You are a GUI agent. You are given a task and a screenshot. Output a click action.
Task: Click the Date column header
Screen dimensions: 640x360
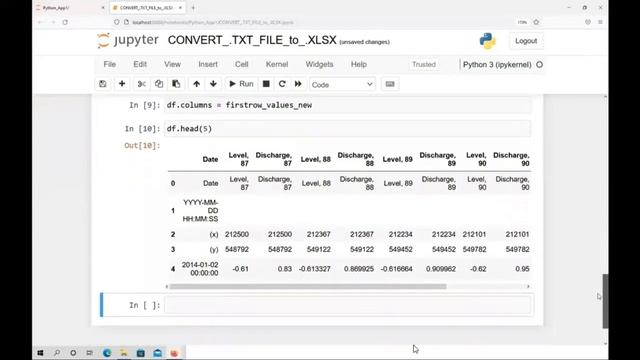(210, 160)
